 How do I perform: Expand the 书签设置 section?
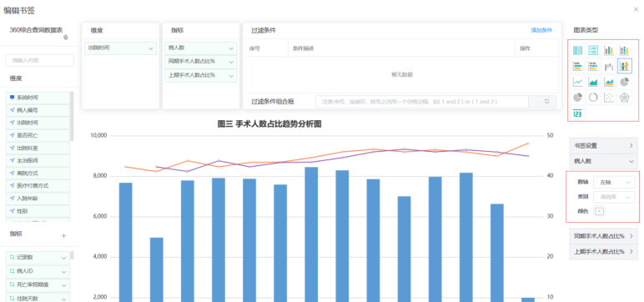click(603, 145)
